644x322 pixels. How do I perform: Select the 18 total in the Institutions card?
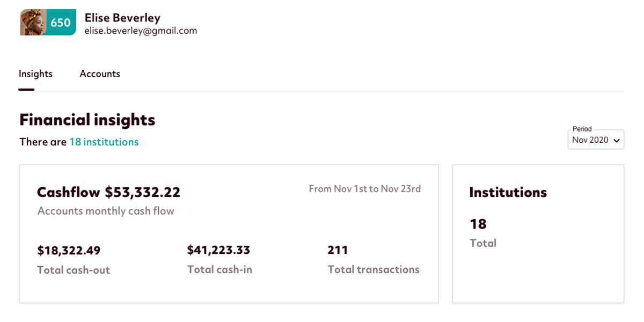coord(478,224)
